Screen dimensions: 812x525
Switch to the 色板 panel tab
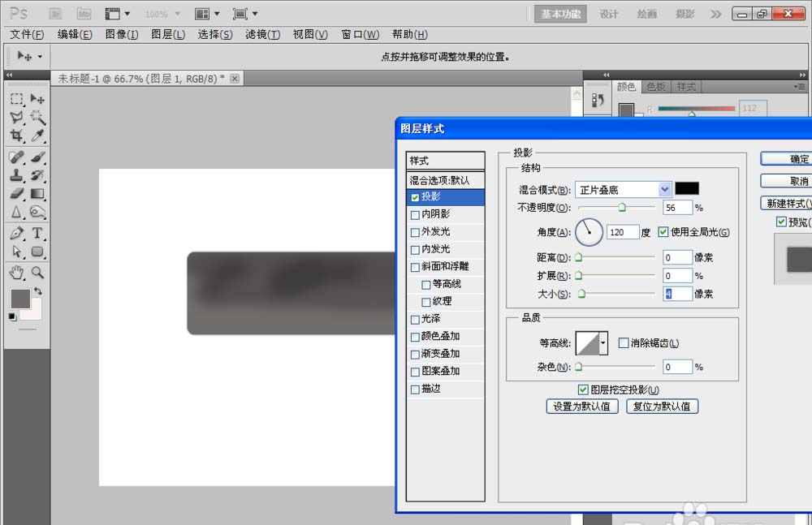pyautogui.click(x=655, y=87)
